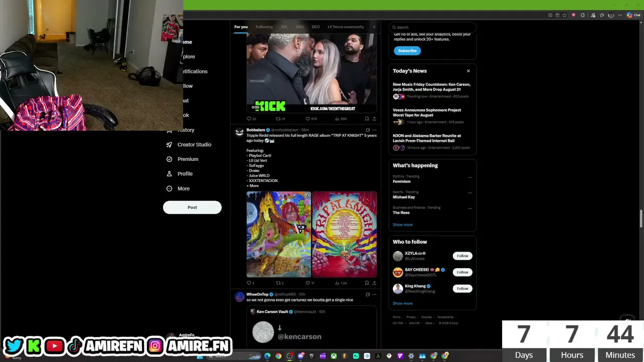This screenshot has width=644, height=362.
Task: Open the Bobbalam profile avatar
Action: pos(239,132)
